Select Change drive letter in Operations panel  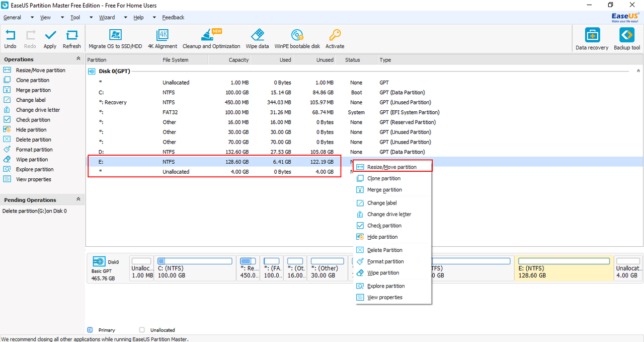(x=31, y=110)
